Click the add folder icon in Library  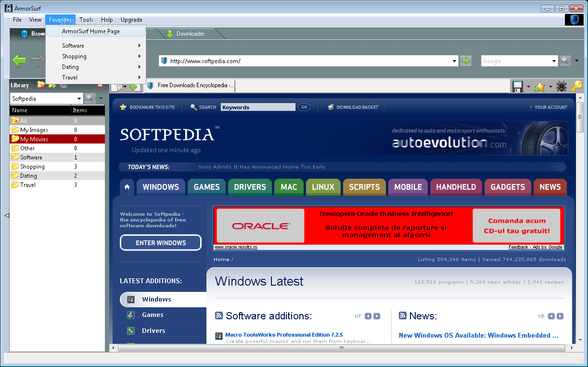[52, 86]
